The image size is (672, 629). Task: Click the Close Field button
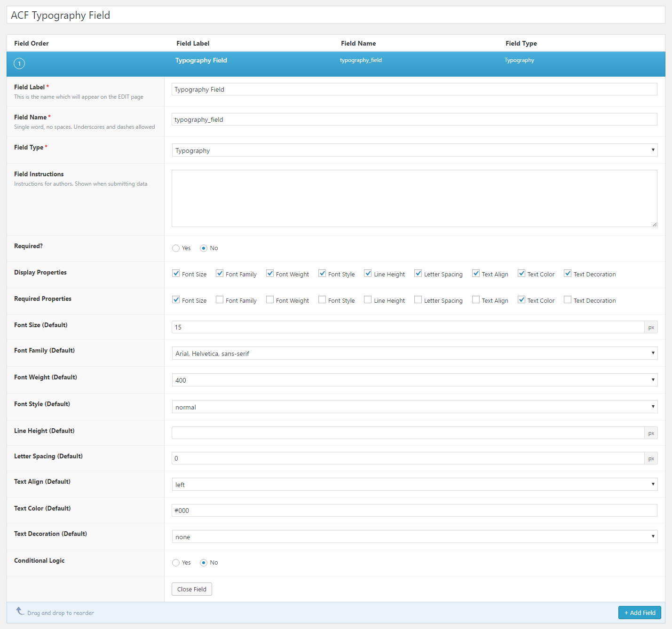[192, 589]
